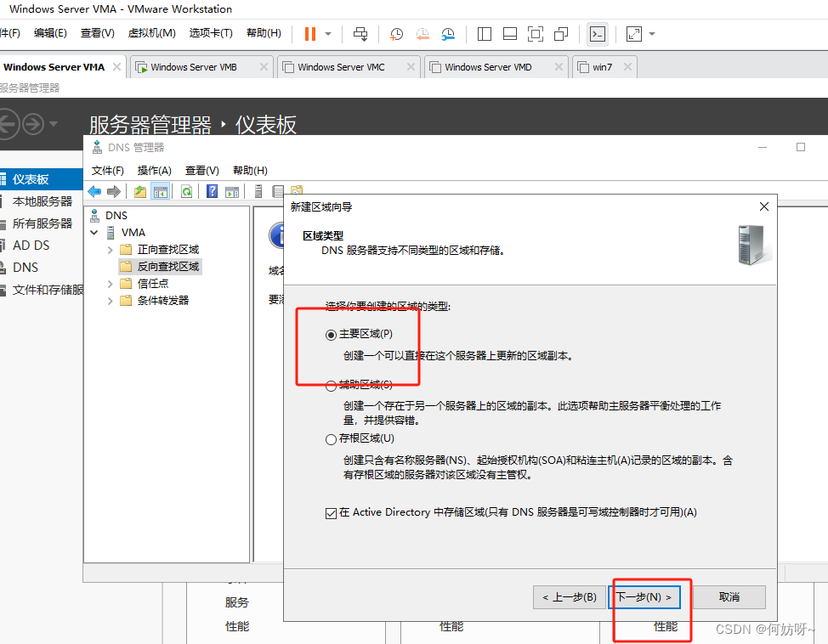Click the take snapshot clock icon
The image size is (828, 644).
click(397, 34)
